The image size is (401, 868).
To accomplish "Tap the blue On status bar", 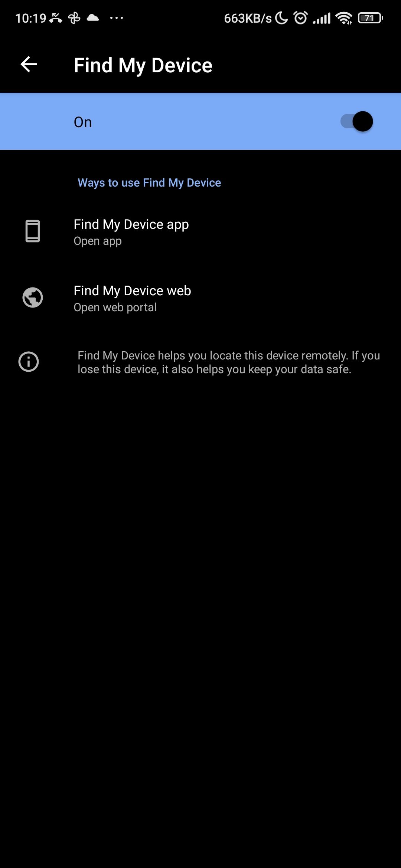I will click(200, 121).
